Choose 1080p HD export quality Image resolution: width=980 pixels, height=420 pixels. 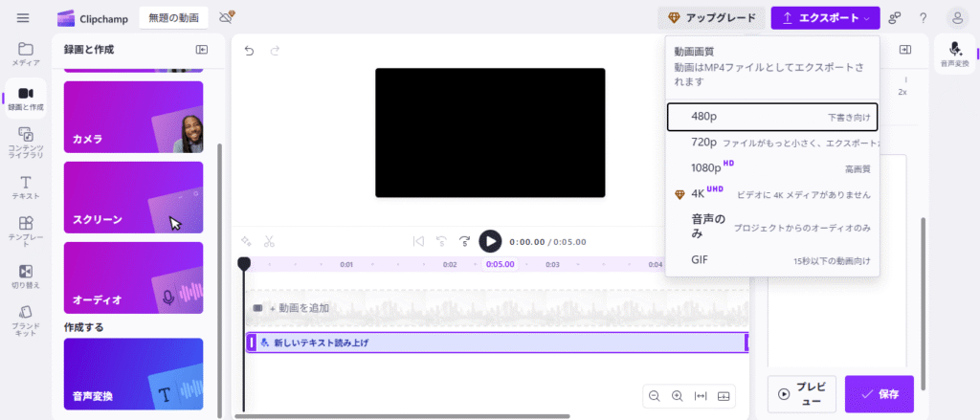click(771, 167)
